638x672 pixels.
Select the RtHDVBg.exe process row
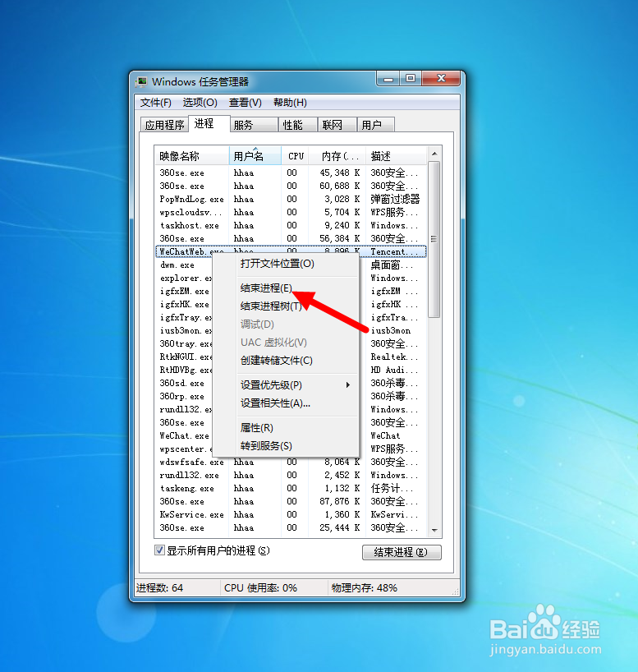[291, 370]
